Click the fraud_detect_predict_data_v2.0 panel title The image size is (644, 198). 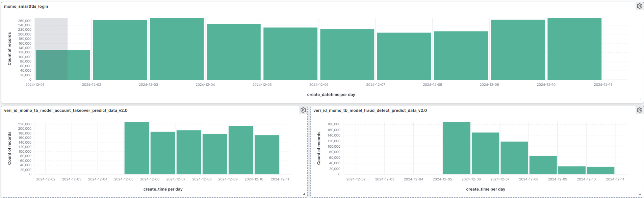(x=370, y=110)
